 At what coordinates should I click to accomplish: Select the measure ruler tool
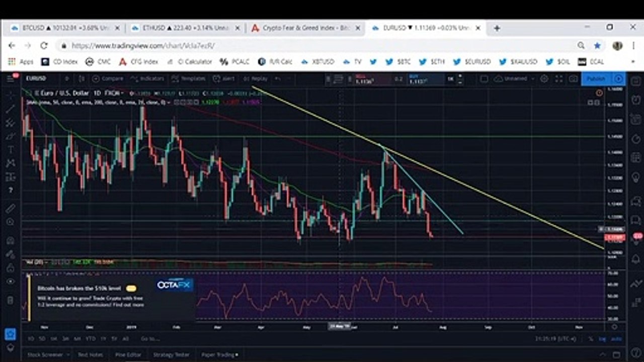point(10,208)
